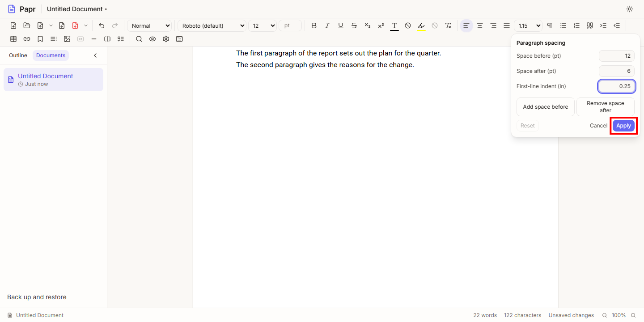
Task: Insert a table via the grid icon
Action: (x=13, y=39)
